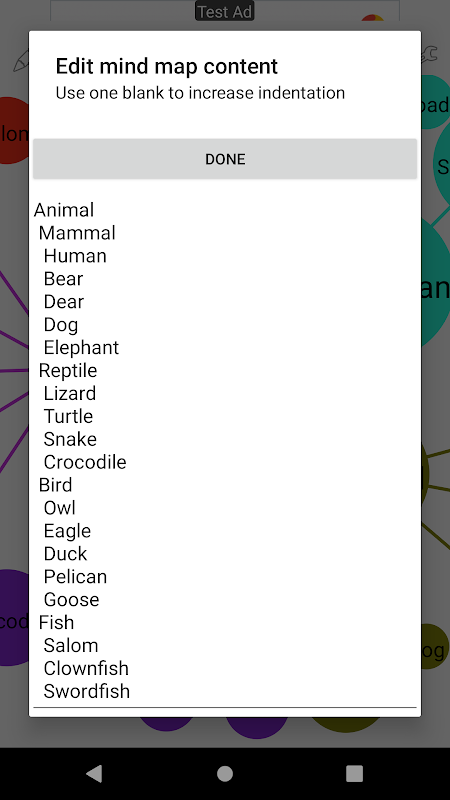450x800 pixels.
Task: Click the Fish category line
Action: [x=57, y=623]
